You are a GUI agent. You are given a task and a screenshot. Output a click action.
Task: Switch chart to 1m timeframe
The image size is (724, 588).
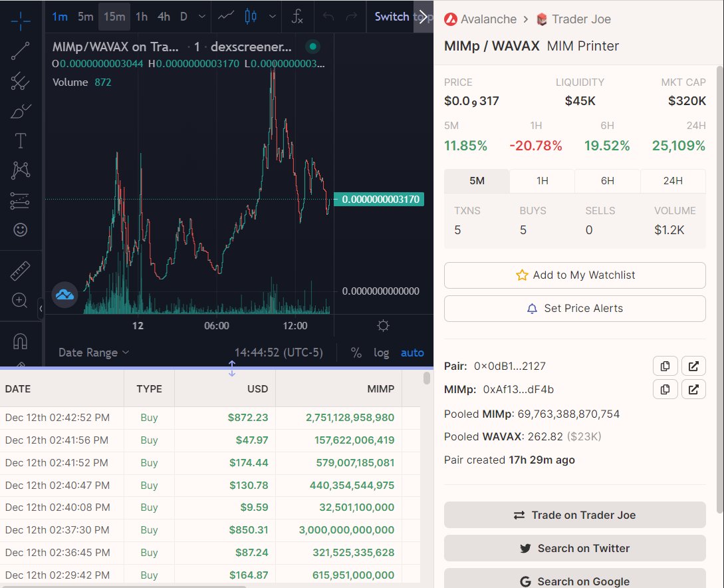[x=60, y=17]
